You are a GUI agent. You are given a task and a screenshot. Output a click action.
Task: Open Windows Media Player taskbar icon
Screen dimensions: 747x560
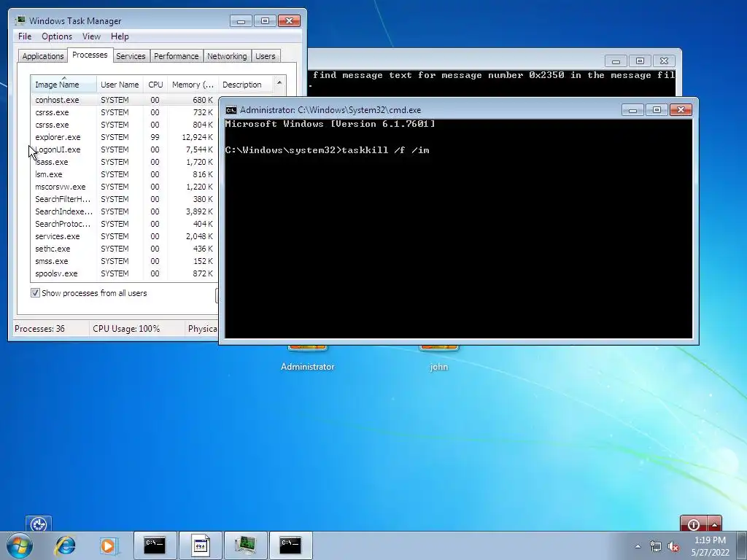tap(109, 545)
